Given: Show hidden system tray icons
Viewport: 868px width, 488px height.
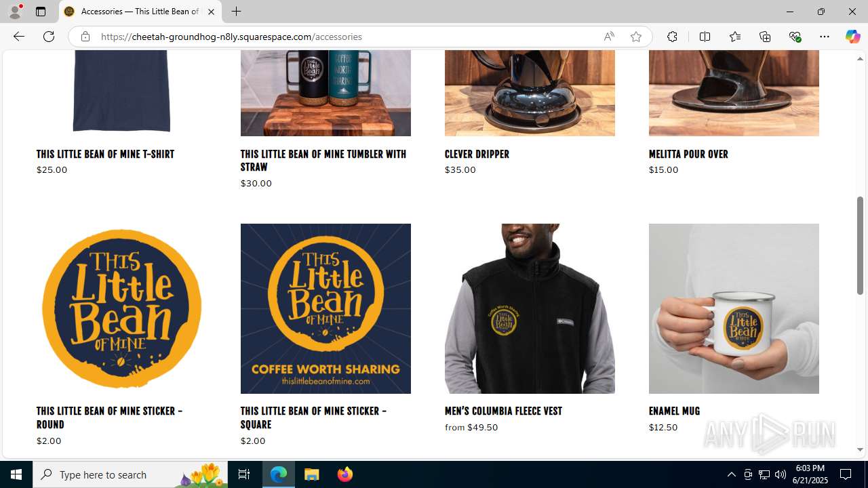Looking at the screenshot, I should point(731,474).
